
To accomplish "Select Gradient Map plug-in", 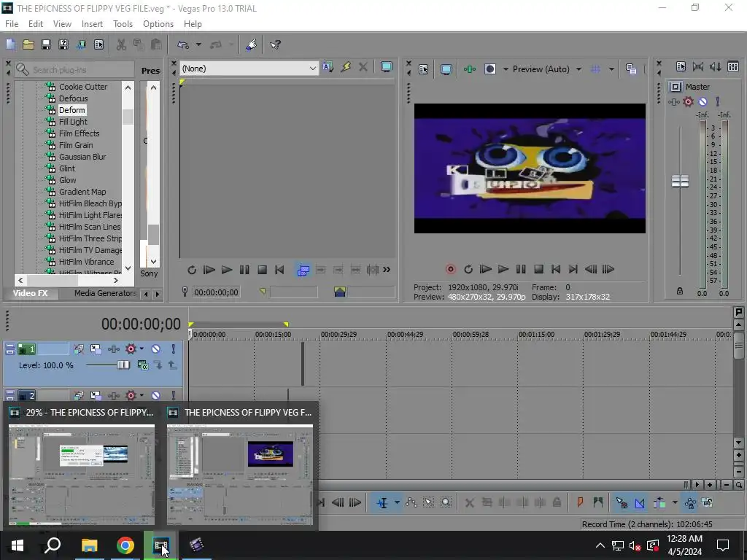I will tap(82, 192).
